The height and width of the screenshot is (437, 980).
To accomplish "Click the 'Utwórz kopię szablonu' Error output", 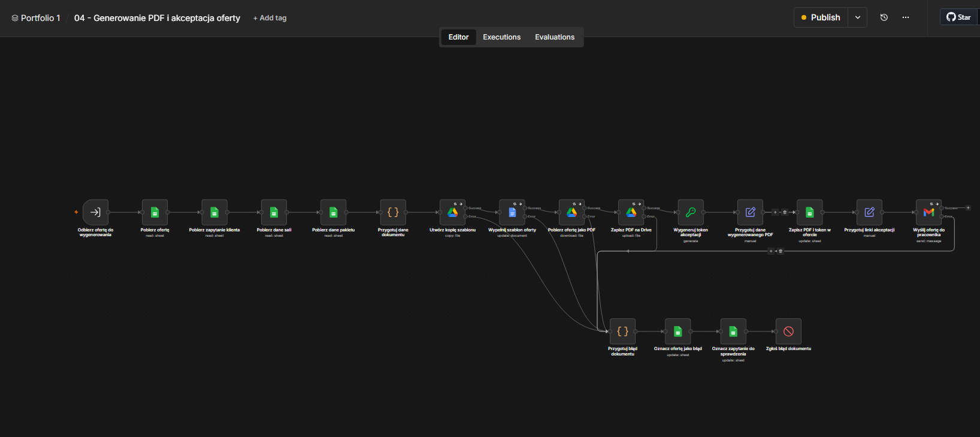I will [466, 216].
